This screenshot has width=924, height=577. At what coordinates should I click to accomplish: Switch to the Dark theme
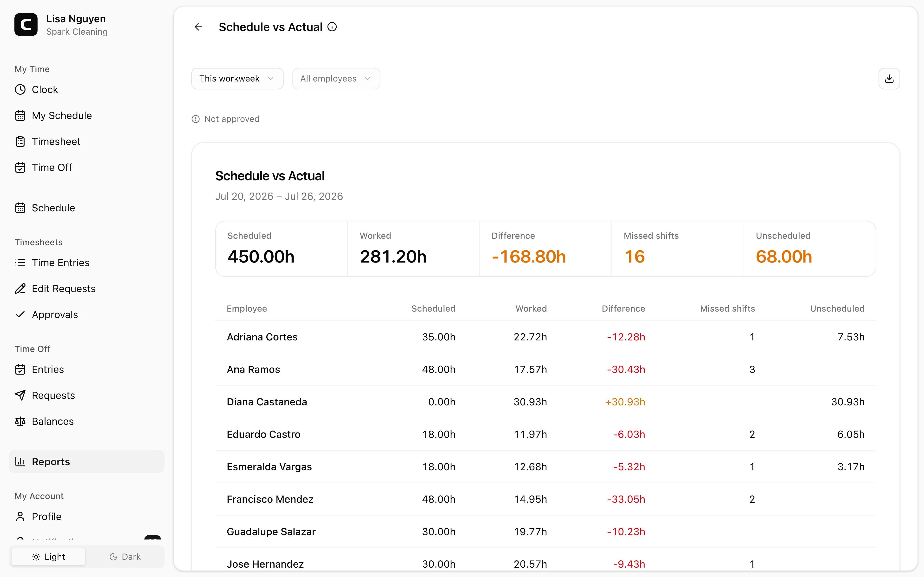tap(125, 557)
